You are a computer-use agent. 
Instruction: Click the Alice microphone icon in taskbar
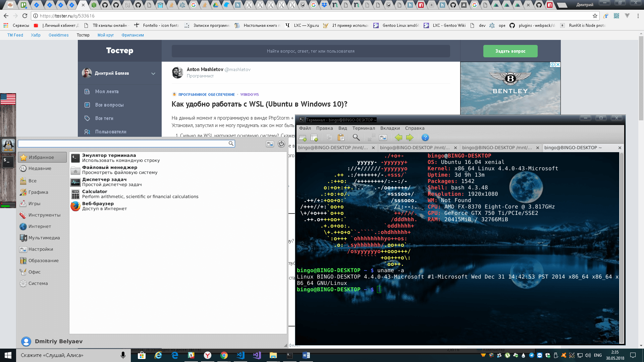pos(123,355)
